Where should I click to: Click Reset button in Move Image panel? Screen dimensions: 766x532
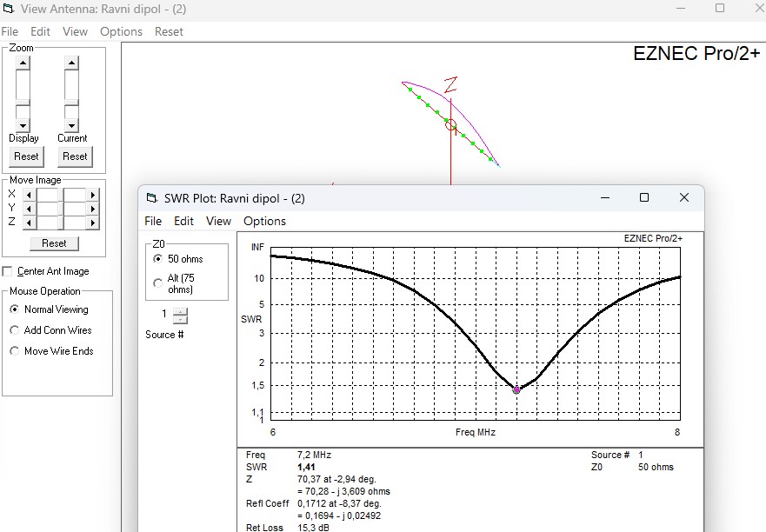54,243
